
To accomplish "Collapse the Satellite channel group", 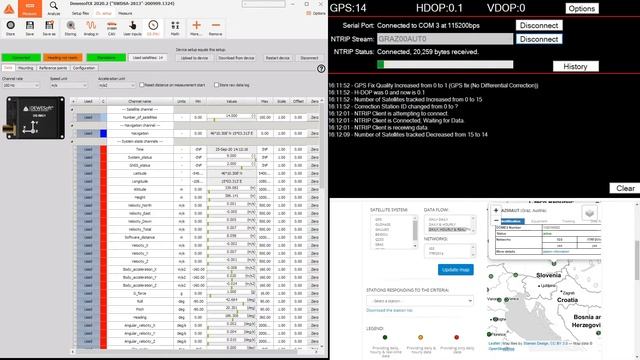I will click(73, 109).
